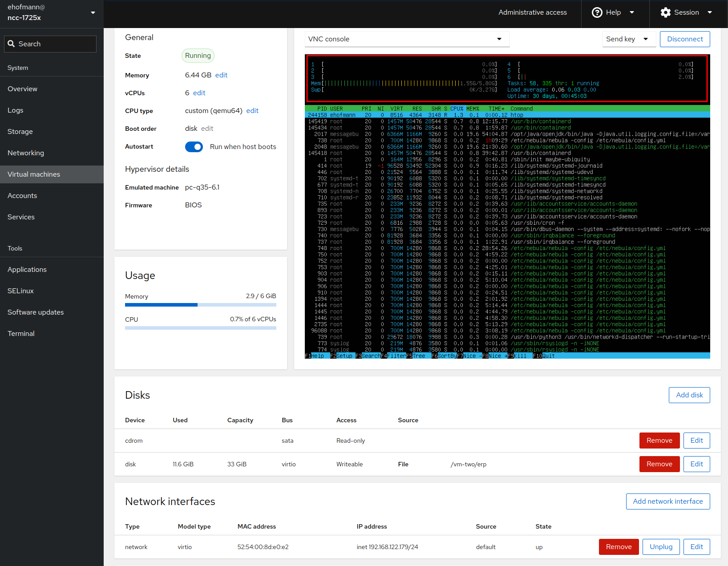Image resolution: width=728 pixels, height=566 pixels.
Task: Remove the cdrom disk device
Action: pos(659,441)
